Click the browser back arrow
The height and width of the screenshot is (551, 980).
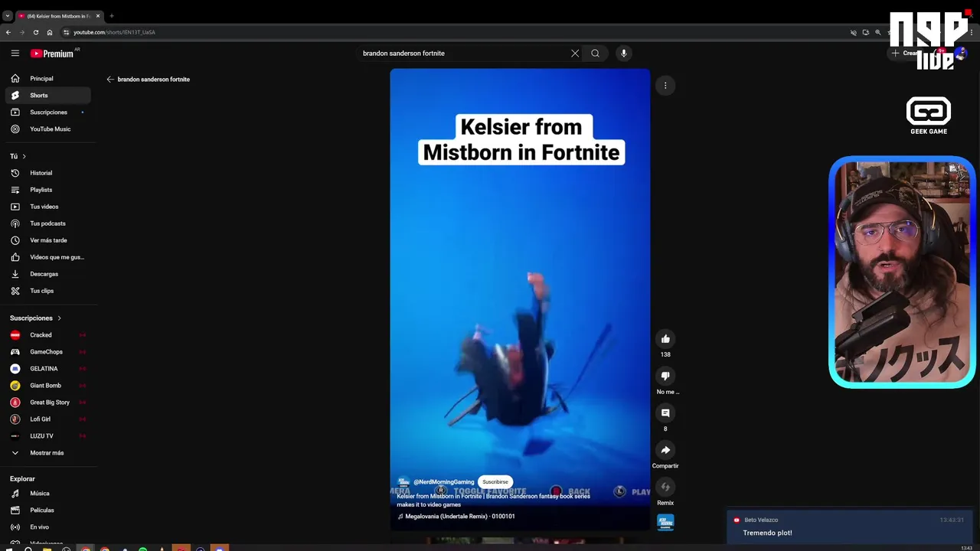pos(8,32)
